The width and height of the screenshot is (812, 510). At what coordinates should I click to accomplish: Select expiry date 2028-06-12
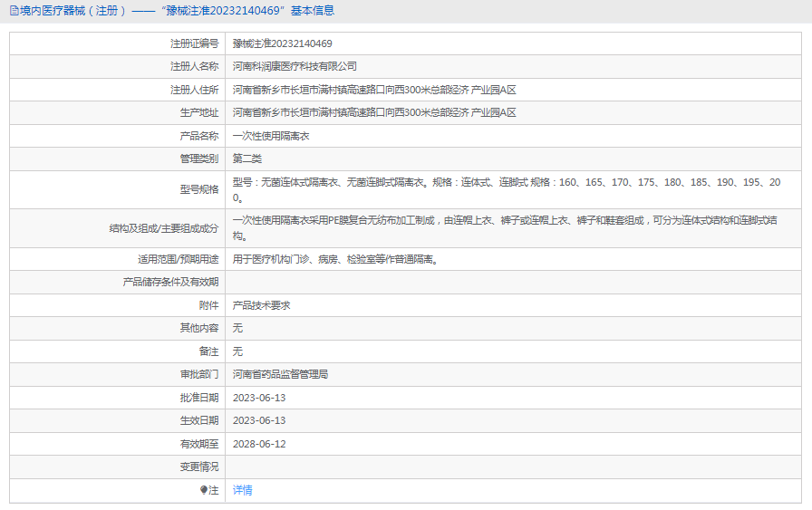[259, 444]
